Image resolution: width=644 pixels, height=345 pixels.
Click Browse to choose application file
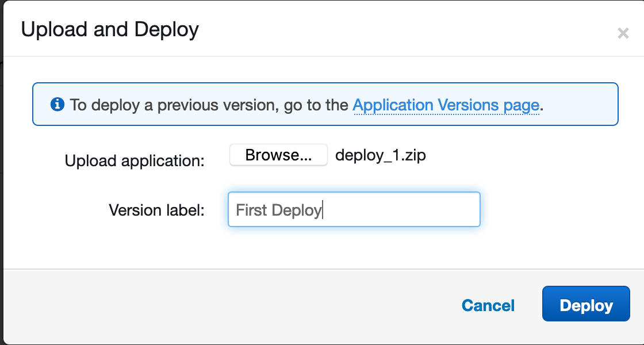[x=278, y=155]
